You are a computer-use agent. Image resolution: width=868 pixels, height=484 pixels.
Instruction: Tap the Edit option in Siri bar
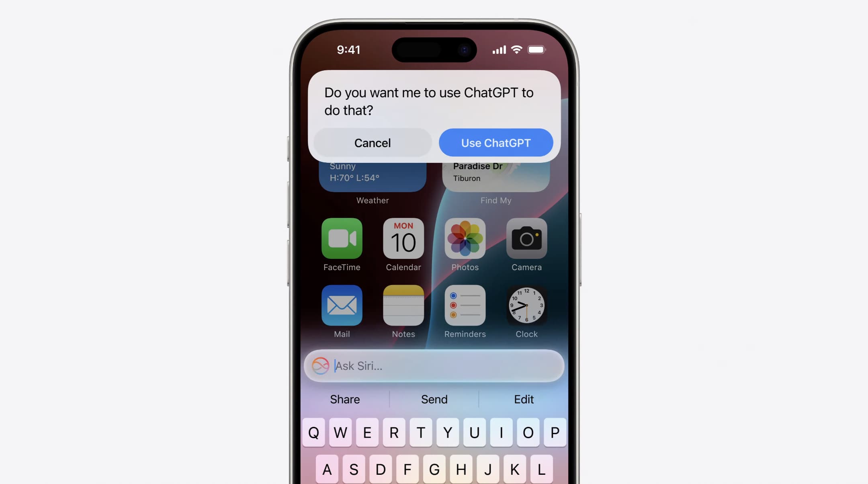pos(524,399)
